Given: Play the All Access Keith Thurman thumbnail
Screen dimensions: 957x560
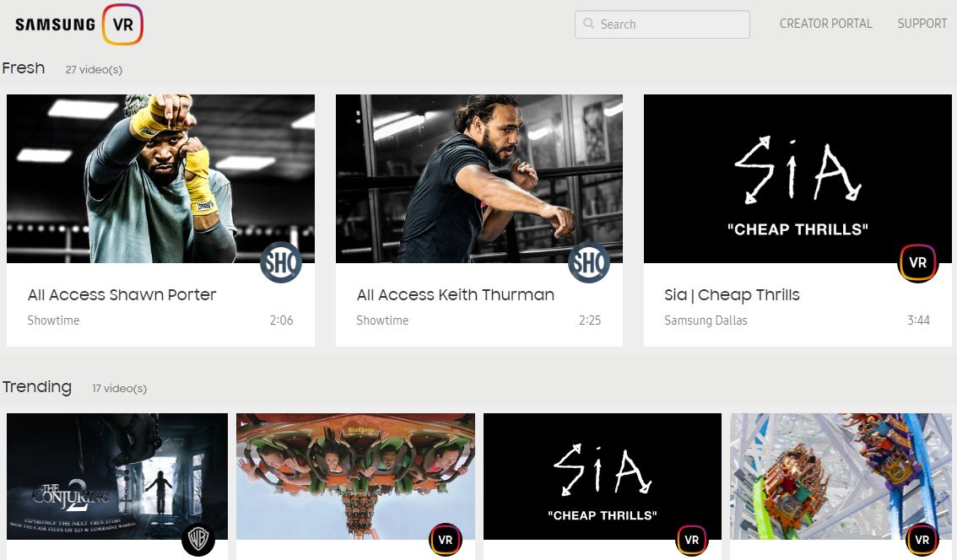Looking at the screenshot, I should pyautogui.click(x=479, y=179).
